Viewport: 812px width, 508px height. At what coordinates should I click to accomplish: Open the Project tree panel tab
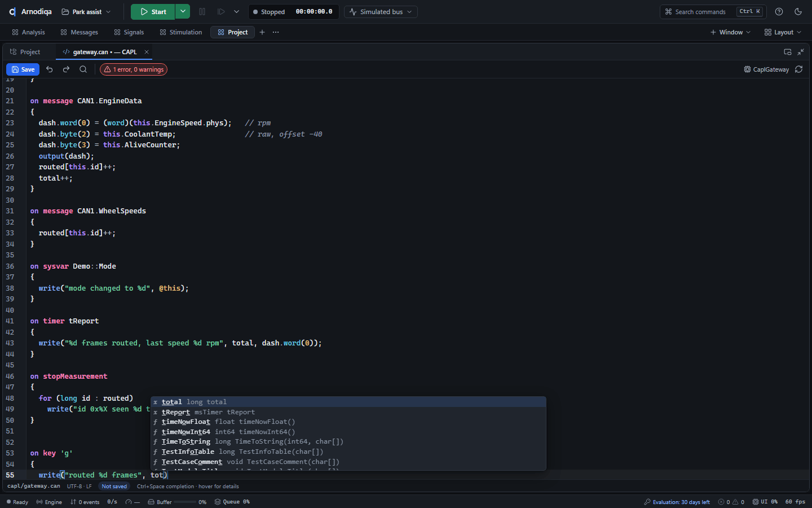pyautogui.click(x=25, y=52)
